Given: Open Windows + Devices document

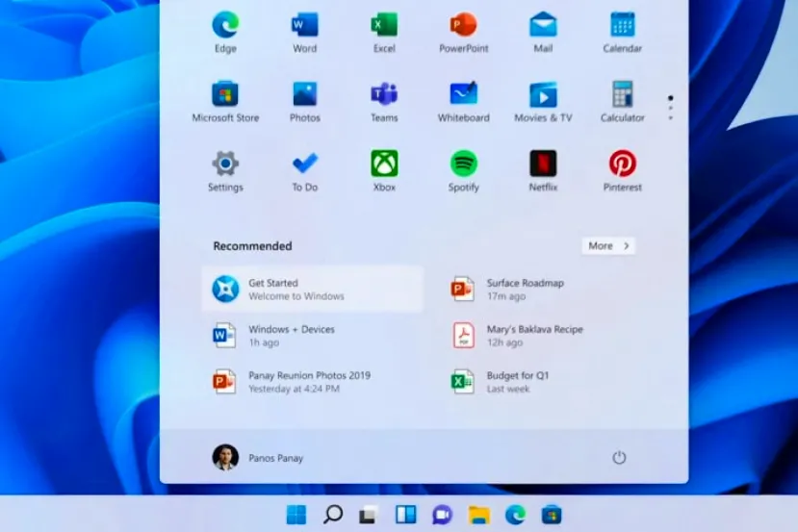Looking at the screenshot, I should 313,335.
